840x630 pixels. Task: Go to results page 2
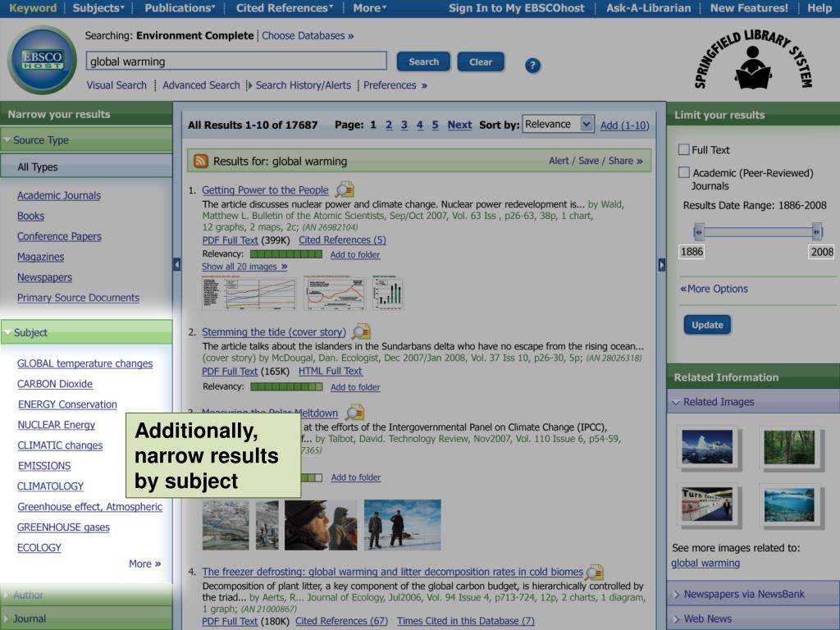(x=389, y=125)
